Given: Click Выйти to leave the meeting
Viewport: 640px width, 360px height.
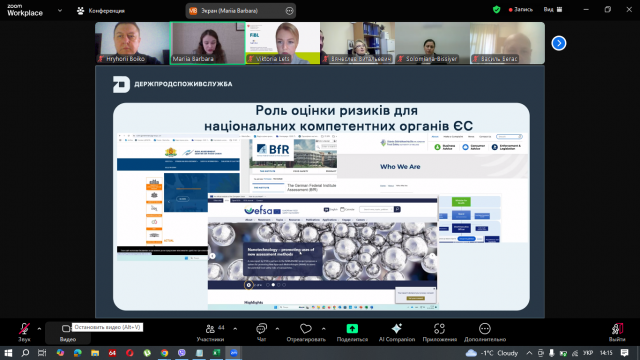Looking at the screenshot, I should coord(617,332).
